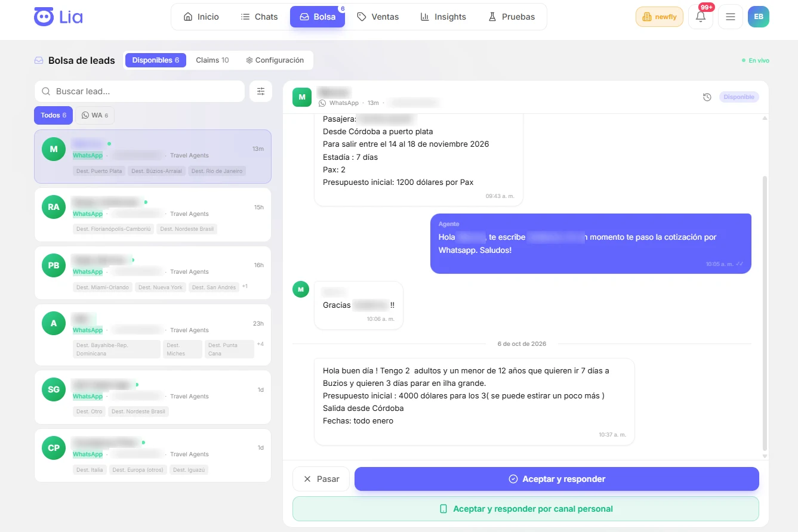This screenshot has height=532, width=798.
Task: Click the Dest. Nueva York tag
Action: click(x=161, y=287)
